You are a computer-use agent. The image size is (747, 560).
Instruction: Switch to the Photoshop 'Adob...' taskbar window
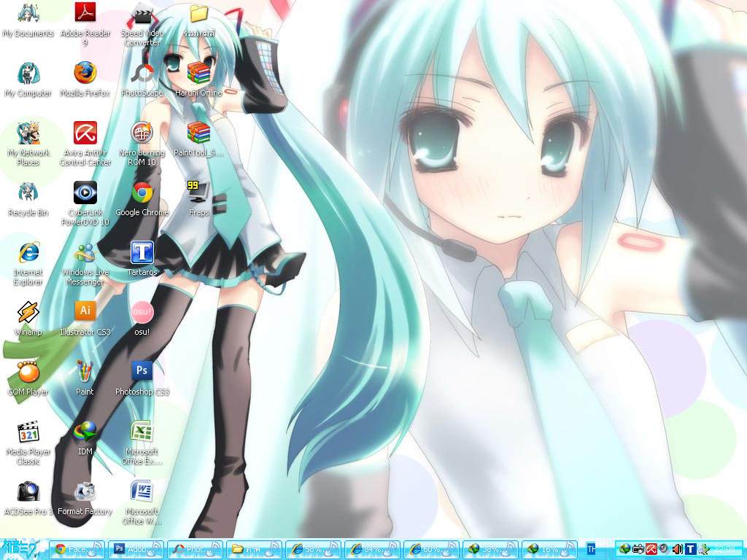136,549
